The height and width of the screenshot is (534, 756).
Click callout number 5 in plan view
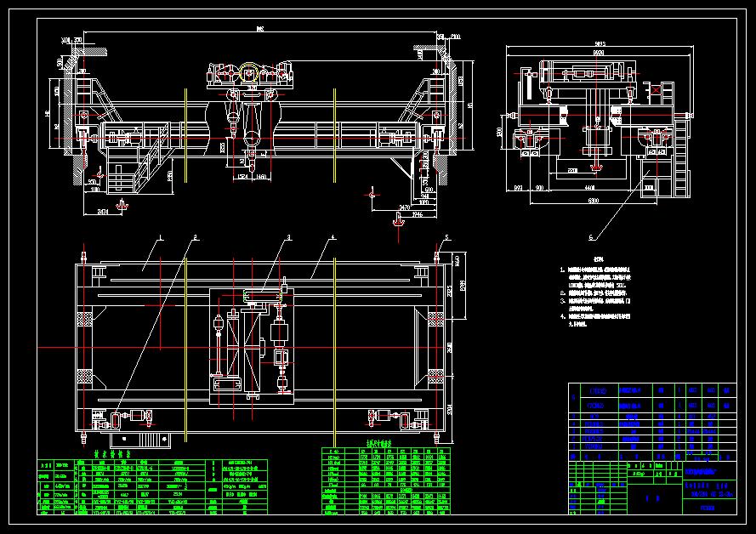tap(446, 237)
